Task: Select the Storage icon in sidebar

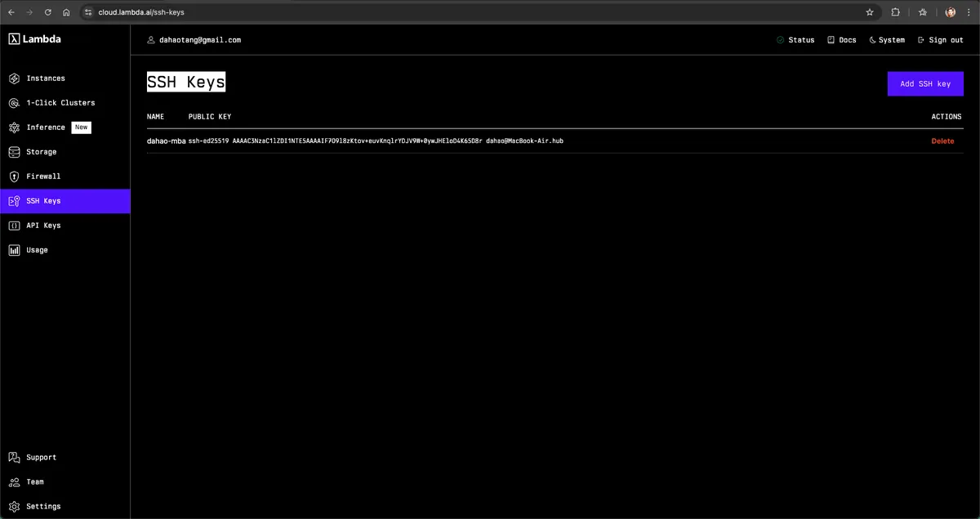Action: tap(14, 152)
